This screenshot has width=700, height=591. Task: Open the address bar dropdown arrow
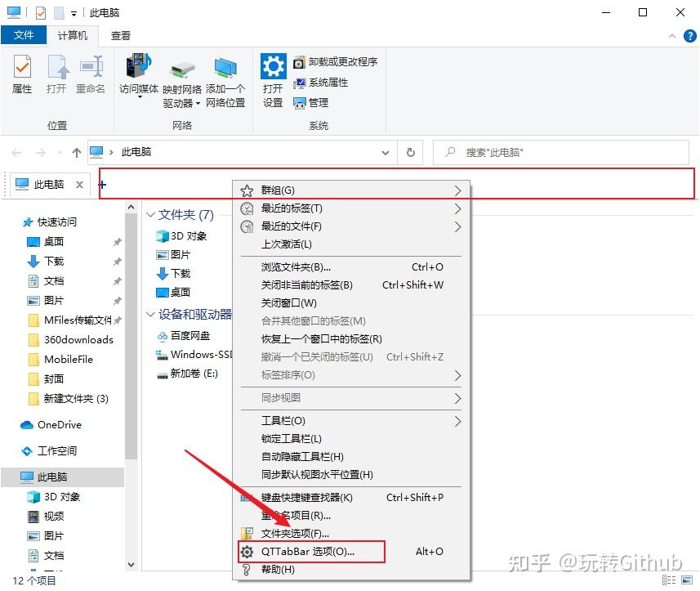pos(385,152)
